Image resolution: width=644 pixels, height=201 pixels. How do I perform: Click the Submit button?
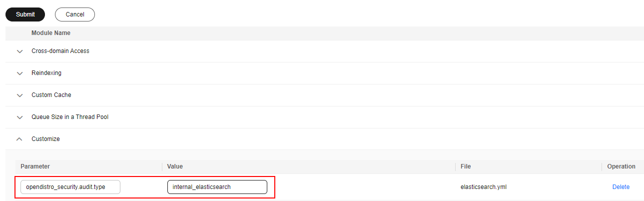(25, 14)
